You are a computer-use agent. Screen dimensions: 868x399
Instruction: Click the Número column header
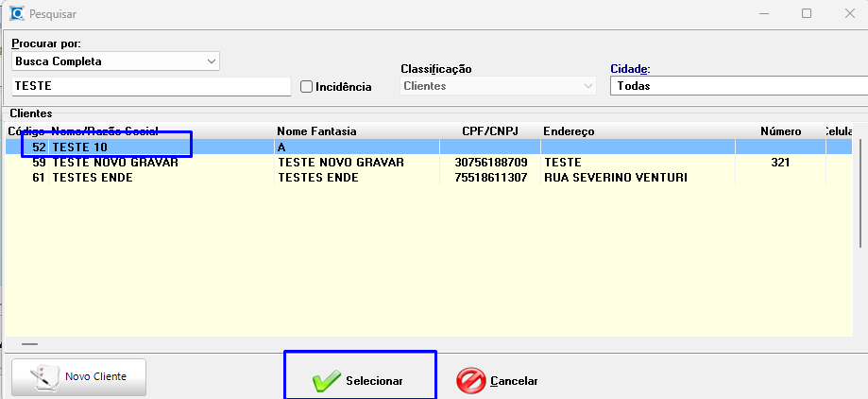pos(780,131)
